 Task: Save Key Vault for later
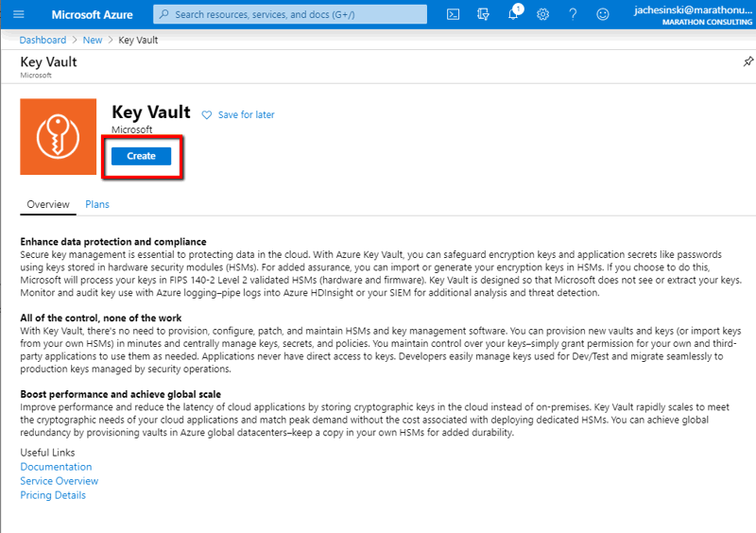[x=238, y=114]
